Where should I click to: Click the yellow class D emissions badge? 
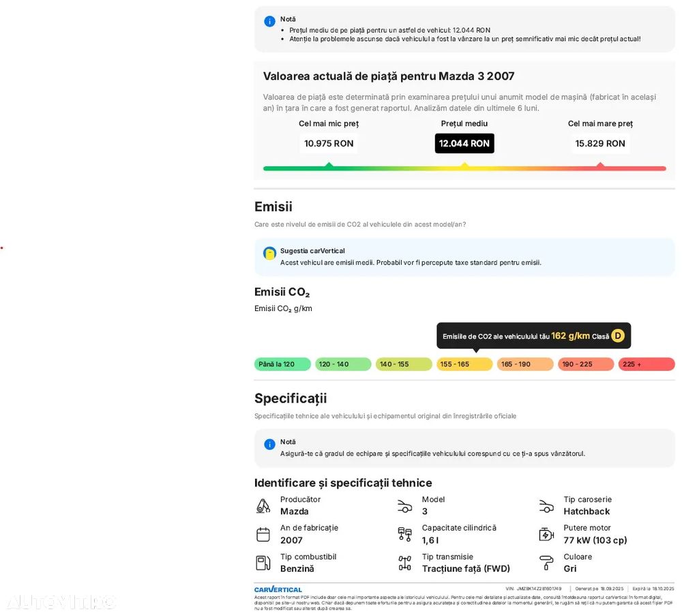[618, 336]
